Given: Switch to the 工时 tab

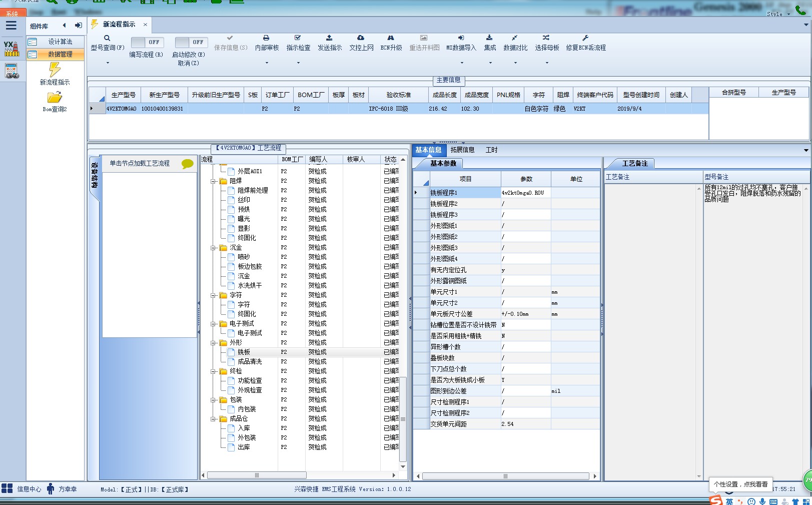Looking at the screenshot, I should pyautogui.click(x=491, y=150).
